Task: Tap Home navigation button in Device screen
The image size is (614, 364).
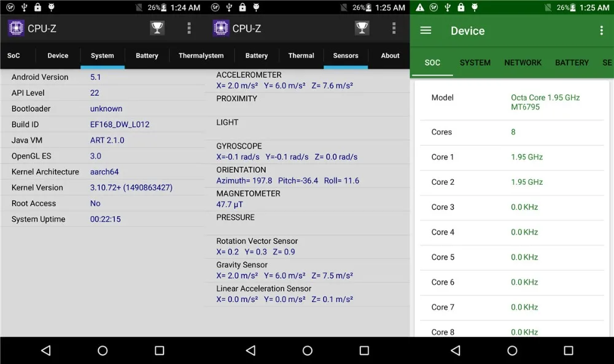Action: (x=512, y=350)
